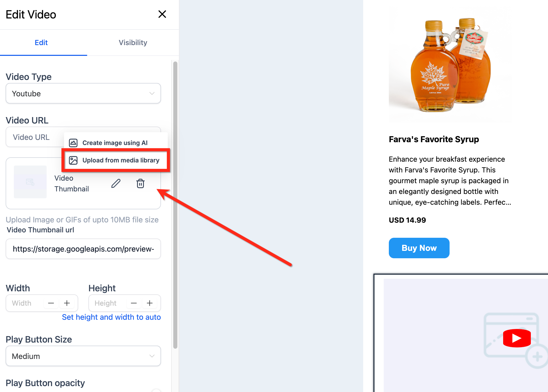Click Set height and width to auto
This screenshot has height=392, width=548.
111,317
